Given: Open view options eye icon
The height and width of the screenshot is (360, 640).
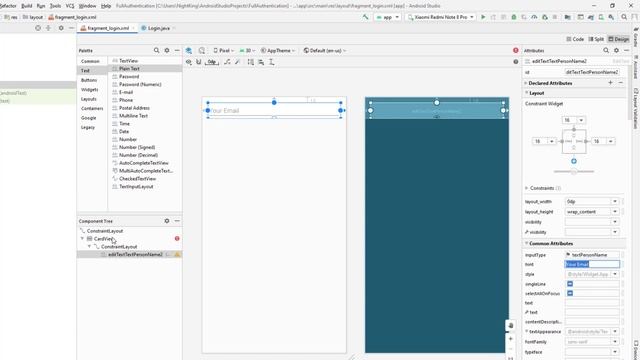Looking at the screenshot, I should coord(189,62).
